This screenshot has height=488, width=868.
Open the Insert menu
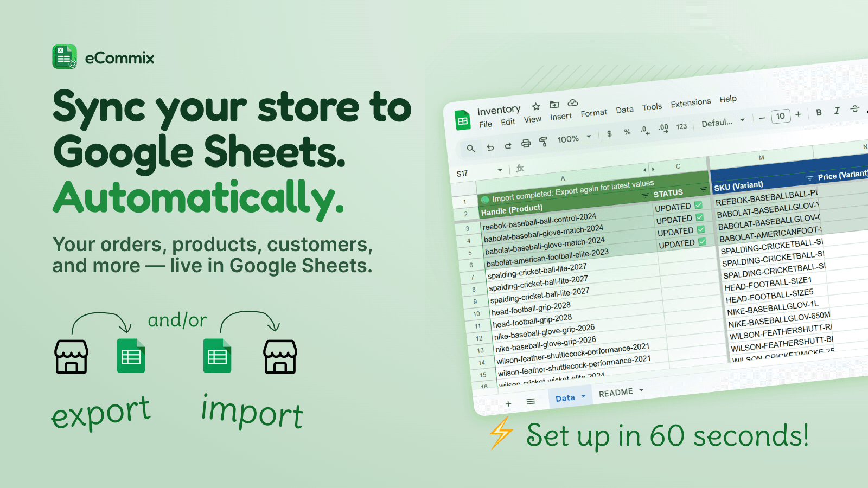click(561, 117)
